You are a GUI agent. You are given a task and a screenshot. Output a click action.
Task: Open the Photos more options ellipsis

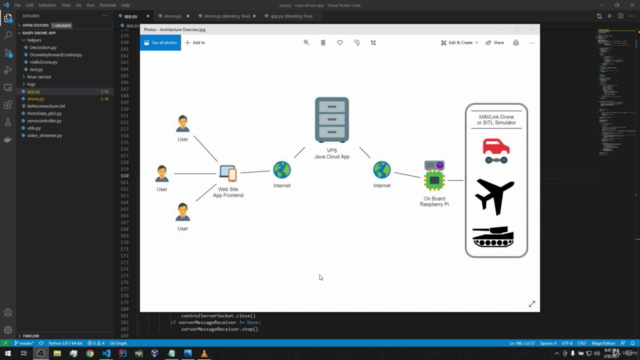point(531,42)
